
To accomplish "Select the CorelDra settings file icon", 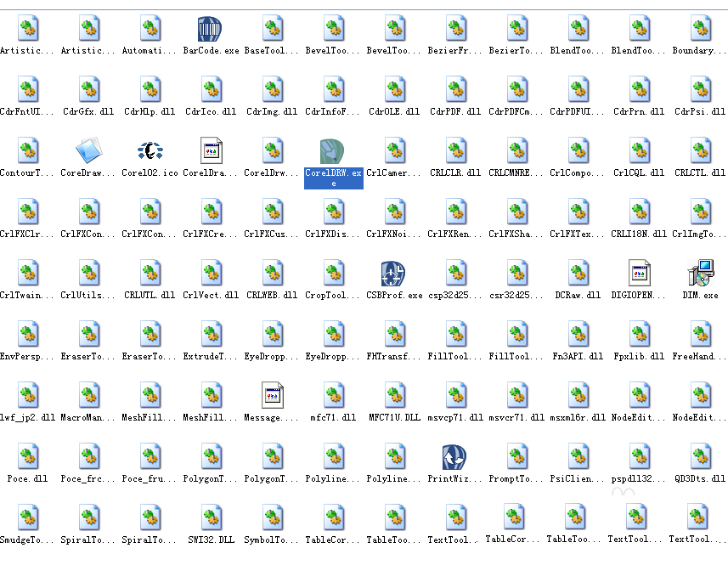I will [x=212, y=150].
